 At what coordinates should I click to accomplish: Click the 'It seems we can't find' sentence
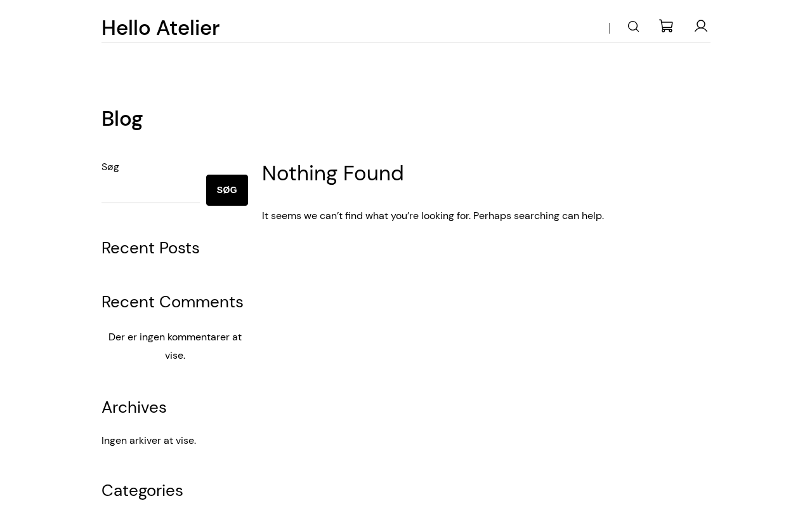tap(366, 216)
